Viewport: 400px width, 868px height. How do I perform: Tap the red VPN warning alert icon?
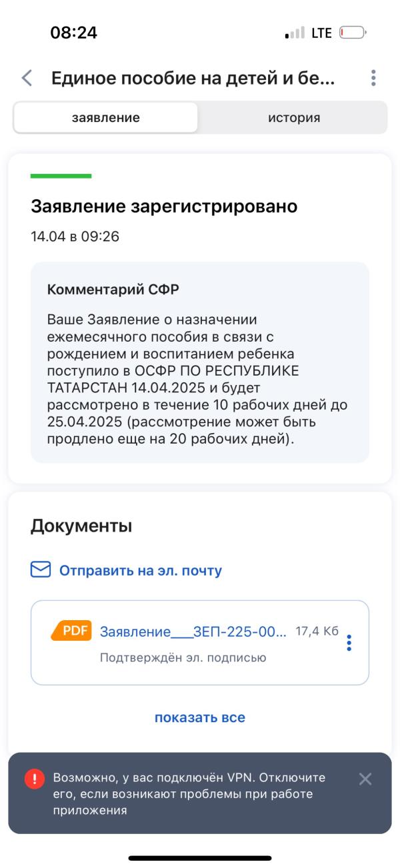tap(35, 779)
